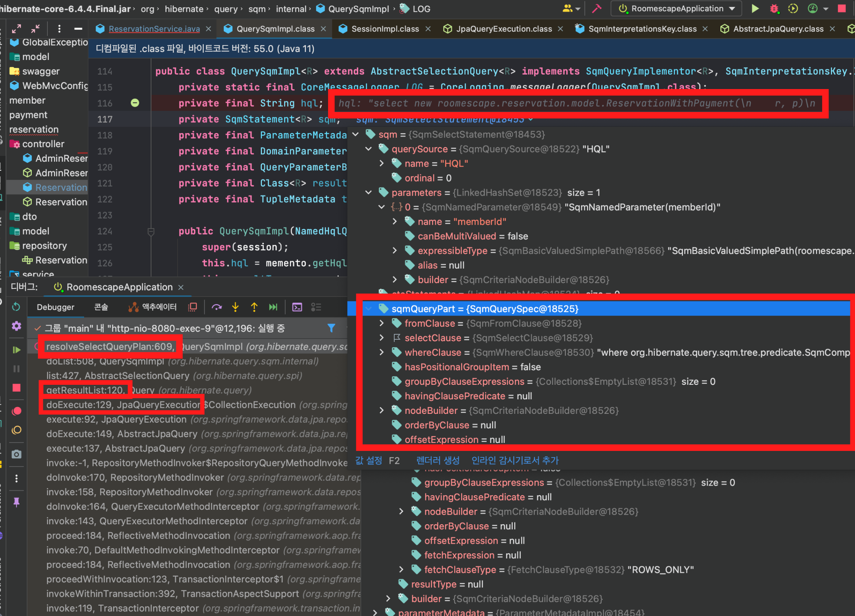Toggle breakpoint on line 116 gutter

(135, 103)
